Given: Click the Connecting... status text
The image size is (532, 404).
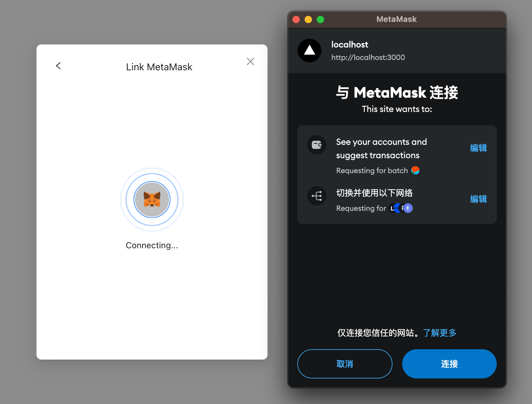Looking at the screenshot, I should pos(152,245).
